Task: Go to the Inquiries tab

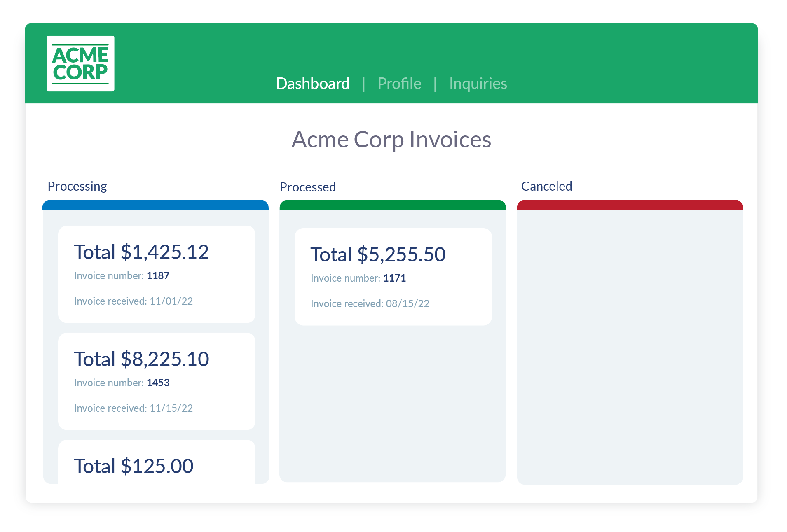Action: [x=478, y=84]
